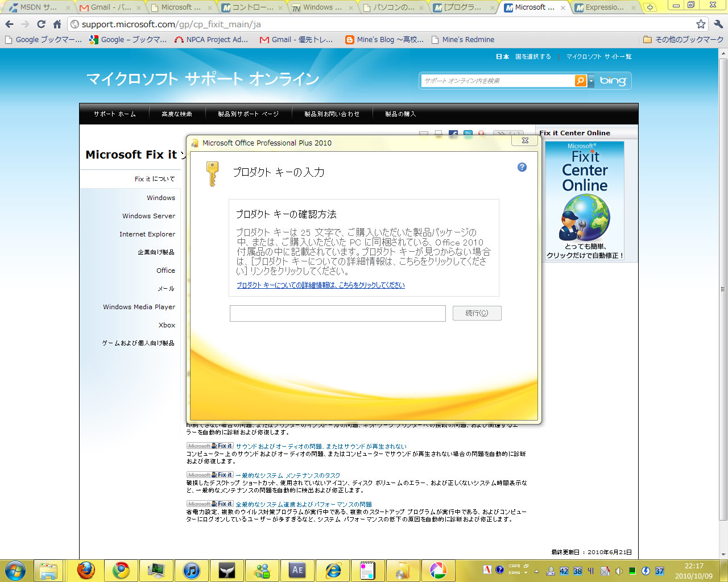728x582 pixels.
Task: Switch to the Gmail tab
Action: [110, 7]
